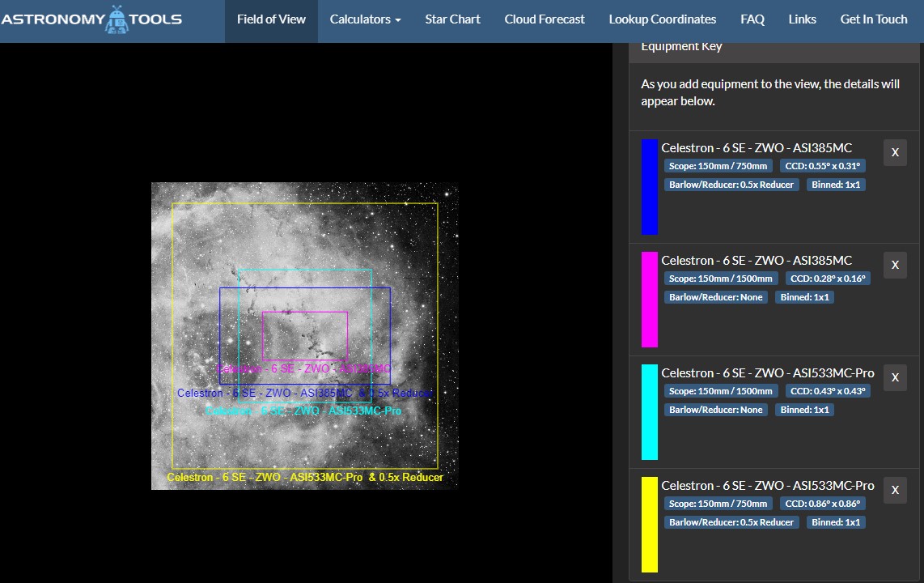Click the 'Binned: 1x1' badge in the cyan entry
The image size is (924, 583).
(x=804, y=410)
